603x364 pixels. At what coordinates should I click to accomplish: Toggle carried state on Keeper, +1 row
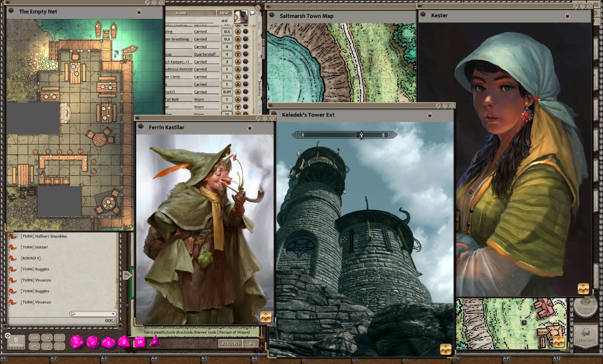(238, 62)
